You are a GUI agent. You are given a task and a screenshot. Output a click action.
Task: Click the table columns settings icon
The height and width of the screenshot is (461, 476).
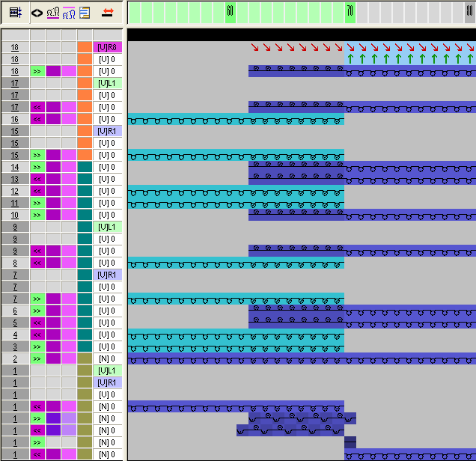(15, 13)
